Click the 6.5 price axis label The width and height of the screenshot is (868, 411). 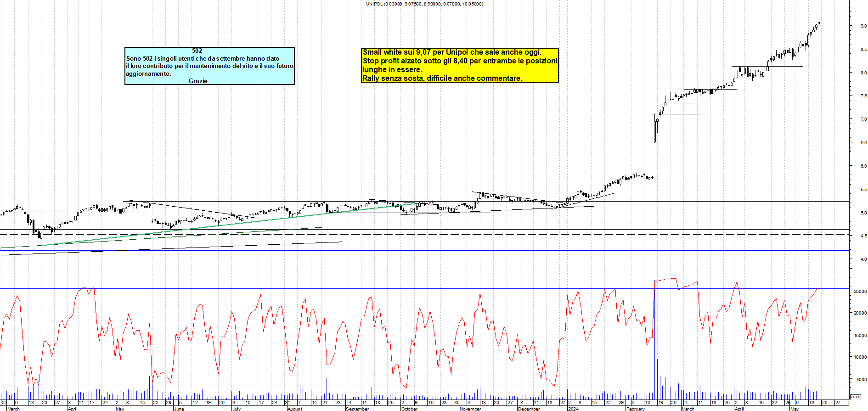pos(863,143)
